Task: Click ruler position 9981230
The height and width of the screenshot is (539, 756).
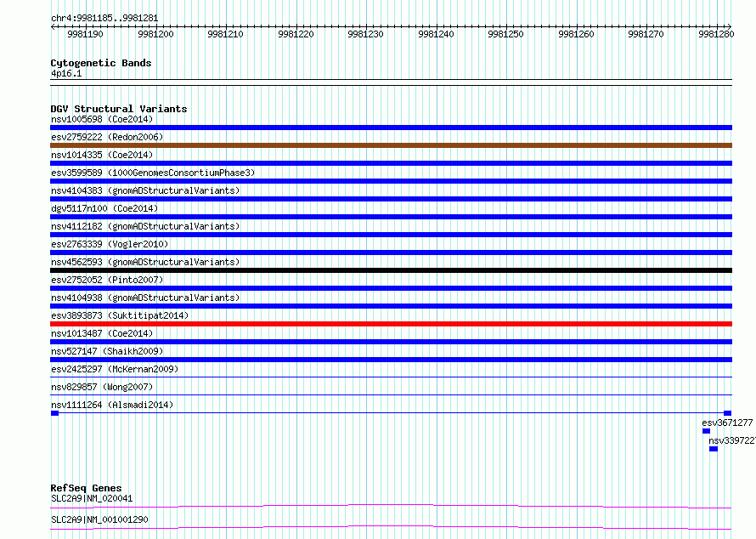Action: [x=366, y=34]
